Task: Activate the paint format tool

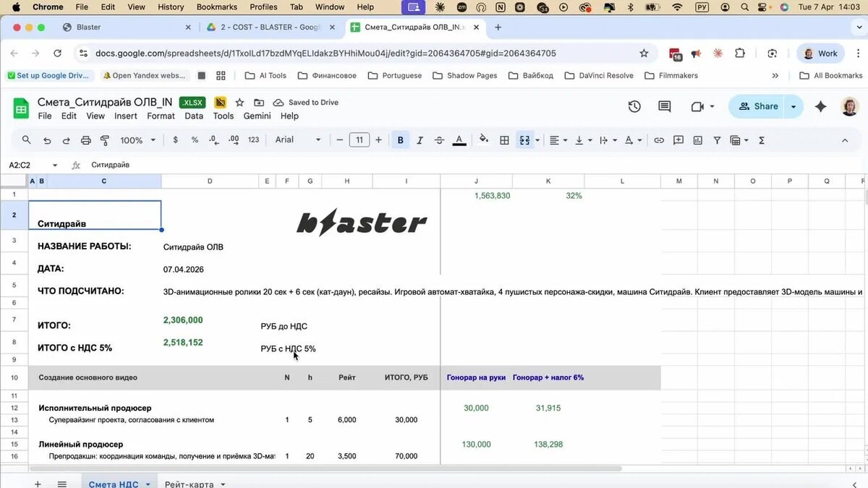Action: point(105,140)
